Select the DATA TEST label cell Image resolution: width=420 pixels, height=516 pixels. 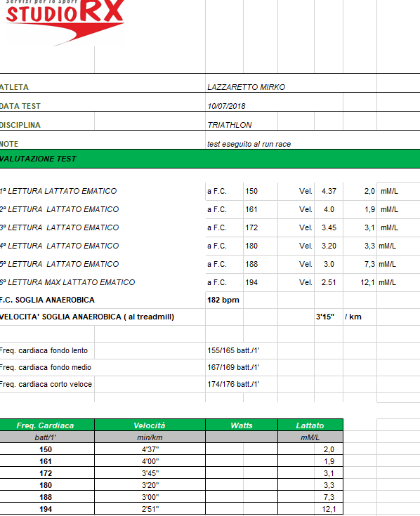[20, 106]
